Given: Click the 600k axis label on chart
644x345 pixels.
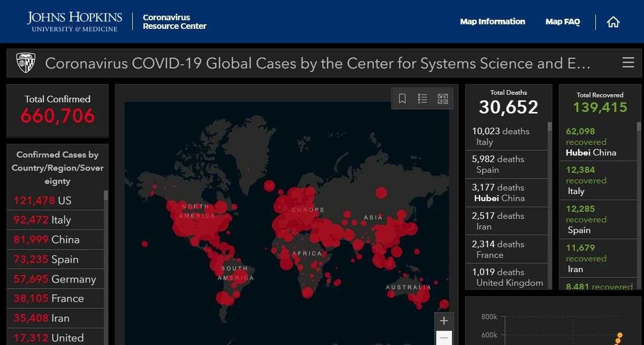Looking at the screenshot, I should click(489, 335).
